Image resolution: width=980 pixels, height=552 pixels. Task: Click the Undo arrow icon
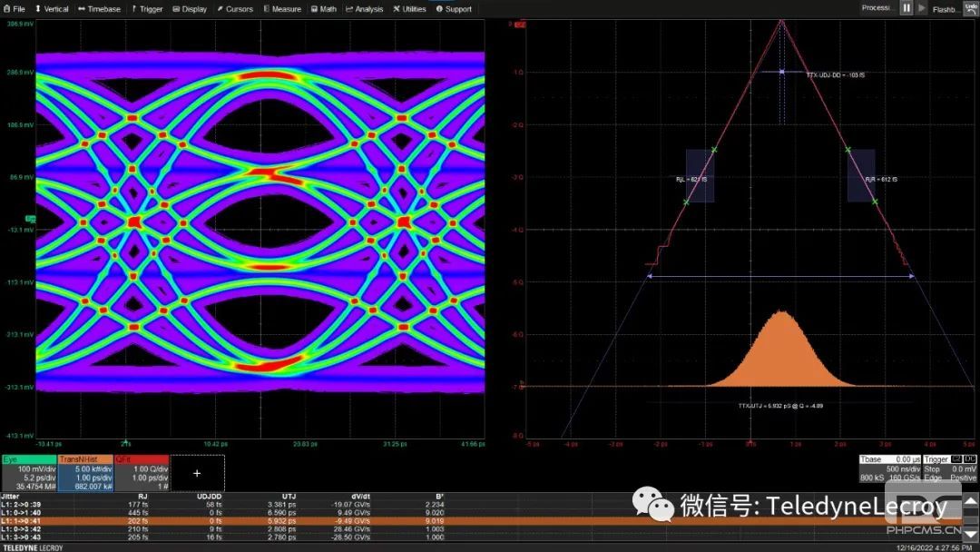971,7
